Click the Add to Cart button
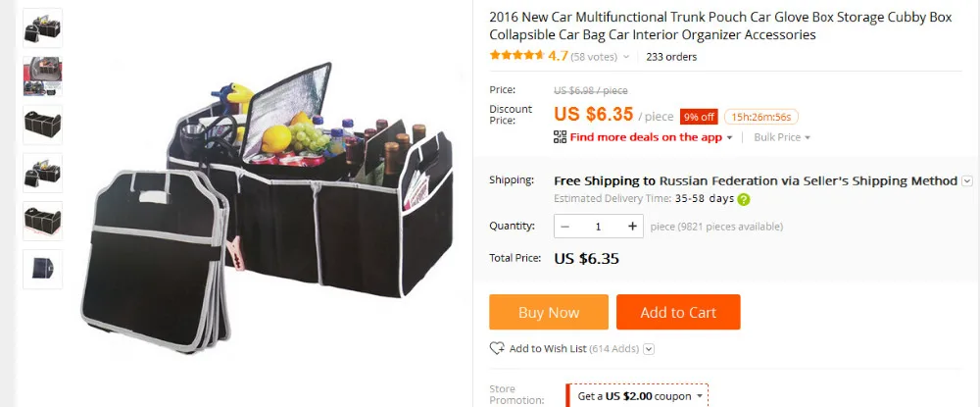 [678, 312]
